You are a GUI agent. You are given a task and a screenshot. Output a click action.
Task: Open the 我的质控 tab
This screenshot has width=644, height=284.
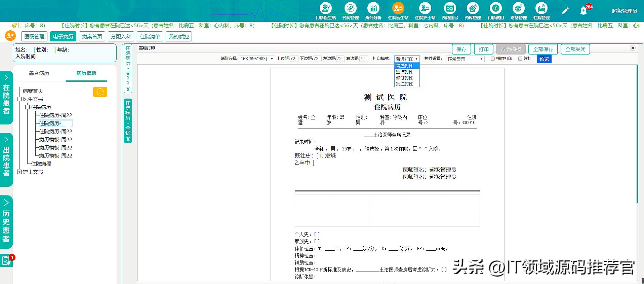pos(179,36)
